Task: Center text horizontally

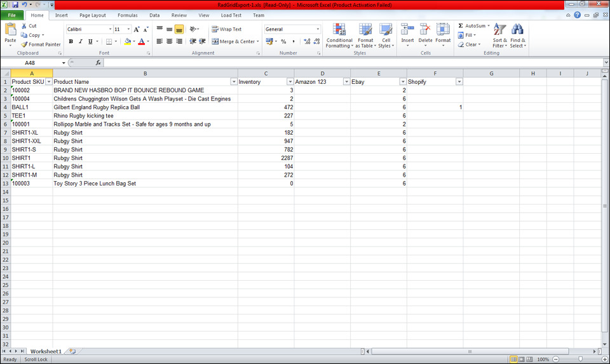Action: click(x=169, y=41)
